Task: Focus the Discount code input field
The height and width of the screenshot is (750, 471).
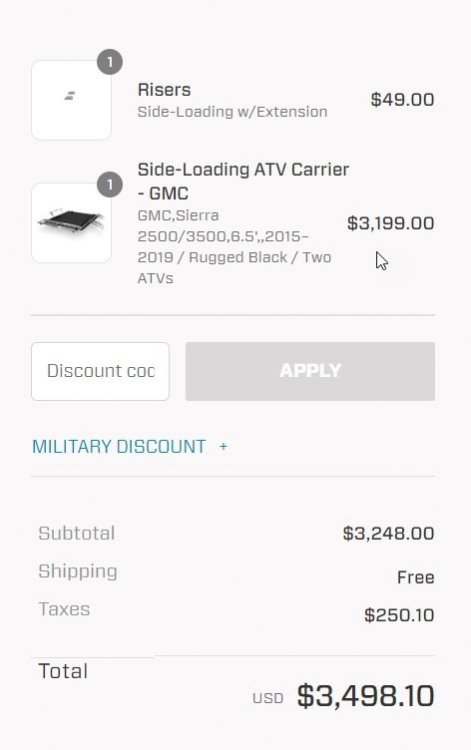Action: click(x=100, y=371)
